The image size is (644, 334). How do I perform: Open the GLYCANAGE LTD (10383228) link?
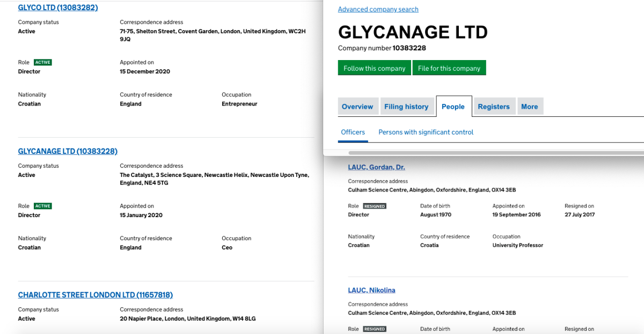pos(68,151)
